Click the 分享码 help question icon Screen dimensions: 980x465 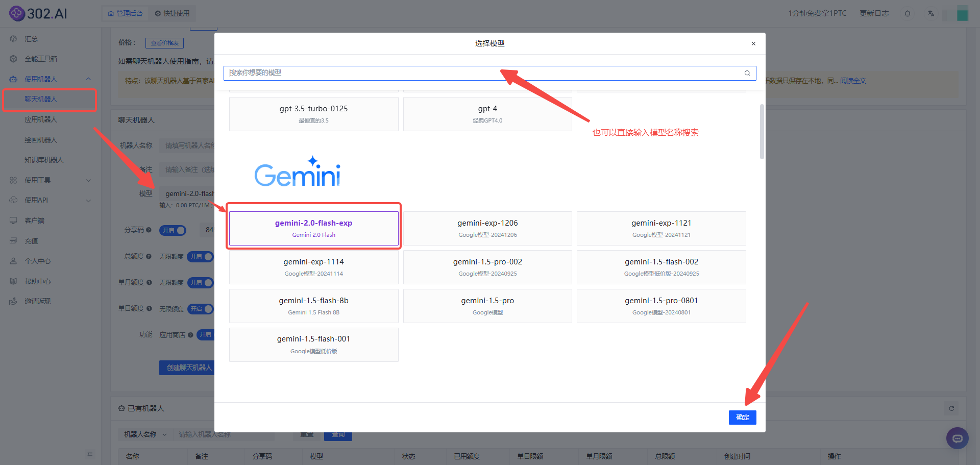[x=149, y=230]
